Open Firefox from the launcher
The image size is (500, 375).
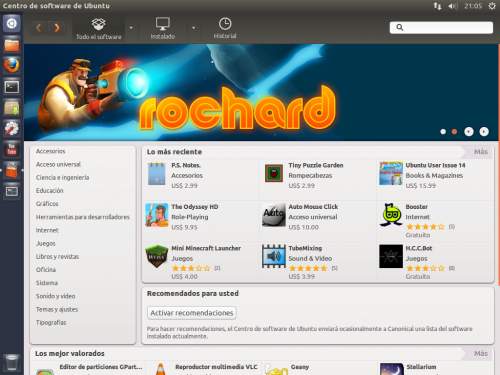pos(12,65)
